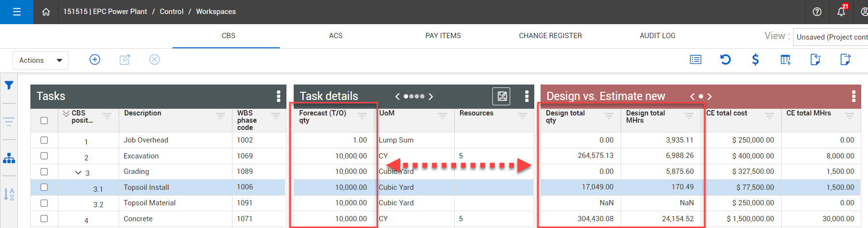Collapse the Grading row chevron

pos(78,172)
